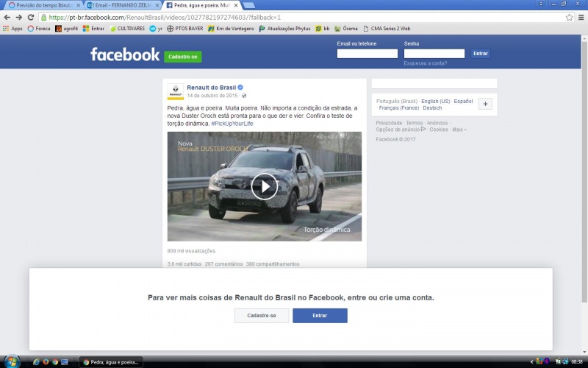Open the Privacidade footer link
The width and height of the screenshot is (588, 368).
pyautogui.click(x=389, y=123)
